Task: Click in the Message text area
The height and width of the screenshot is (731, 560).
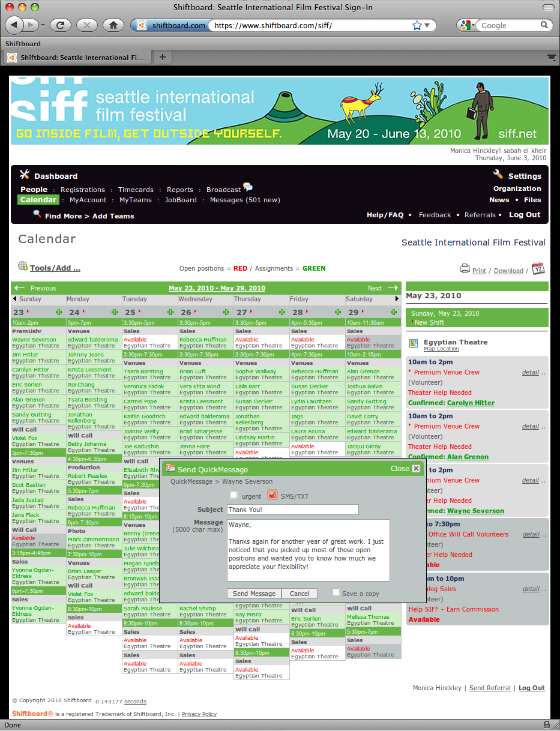Action: [x=309, y=550]
